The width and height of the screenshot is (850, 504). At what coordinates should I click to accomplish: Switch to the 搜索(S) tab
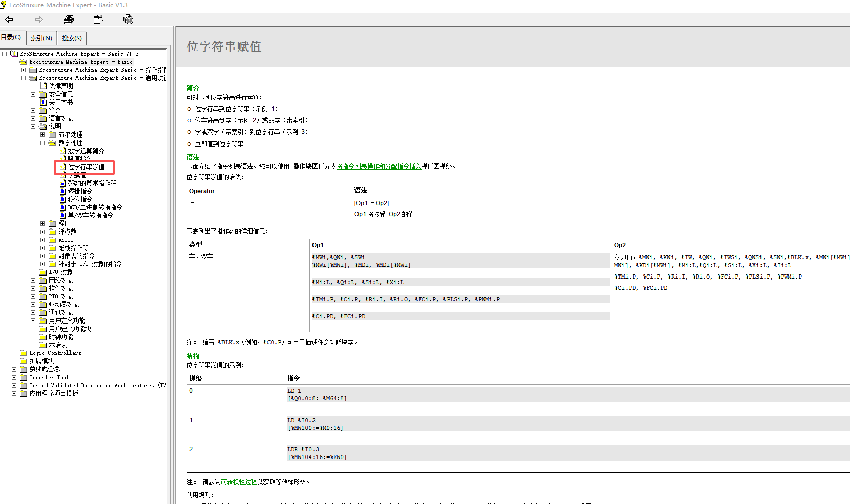click(72, 38)
